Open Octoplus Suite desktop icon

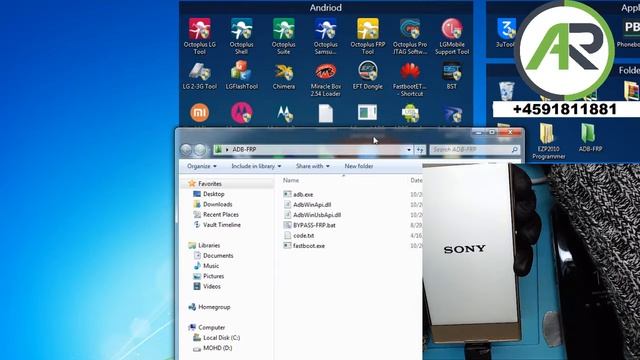(x=284, y=36)
